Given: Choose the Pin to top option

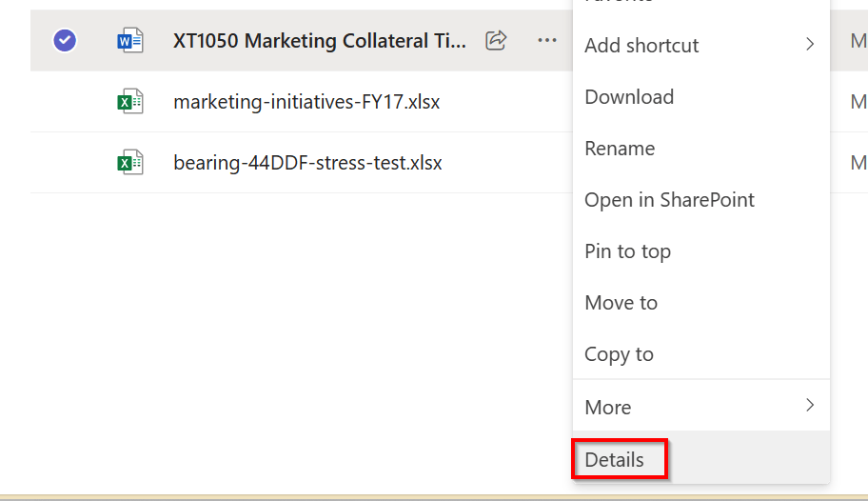Looking at the screenshot, I should [627, 250].
